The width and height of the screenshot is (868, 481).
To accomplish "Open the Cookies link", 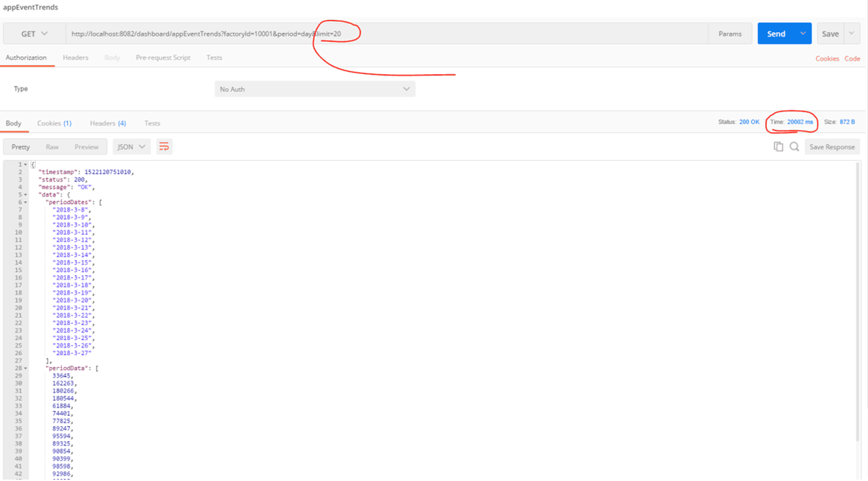I will [x=827, y=58].
